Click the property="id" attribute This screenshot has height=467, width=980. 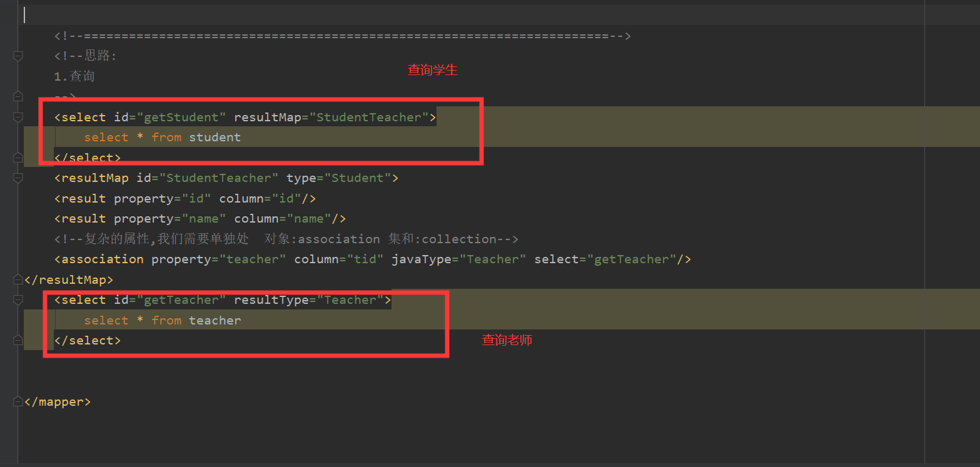pyautogui.click(x=163, y=199)
